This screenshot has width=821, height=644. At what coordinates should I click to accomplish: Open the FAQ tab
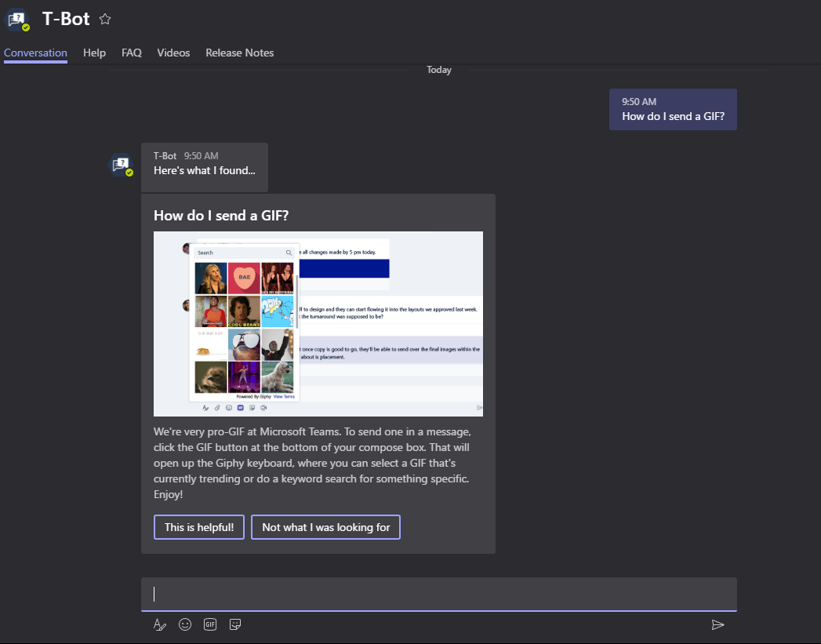coord(132,53)
